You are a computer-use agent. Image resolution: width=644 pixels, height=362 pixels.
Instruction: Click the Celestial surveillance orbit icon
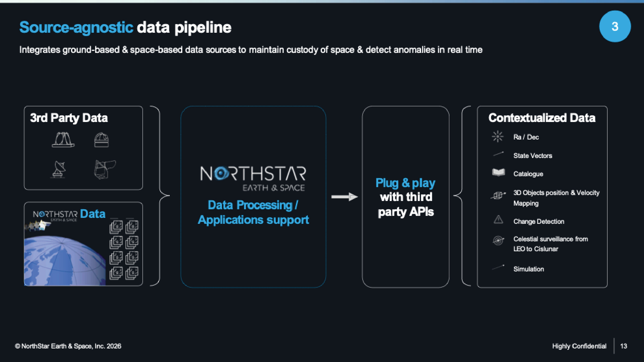pyautogui.click(x=498, y=240)
